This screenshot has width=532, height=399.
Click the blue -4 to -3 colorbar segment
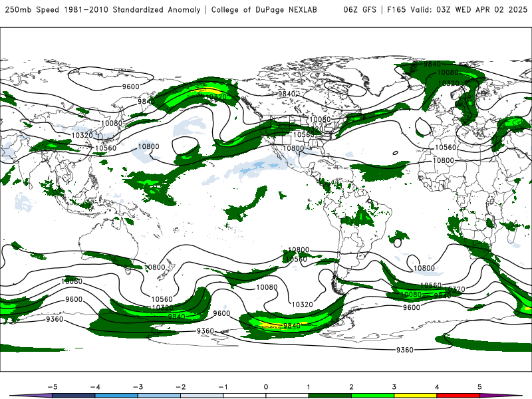(116, 396)
